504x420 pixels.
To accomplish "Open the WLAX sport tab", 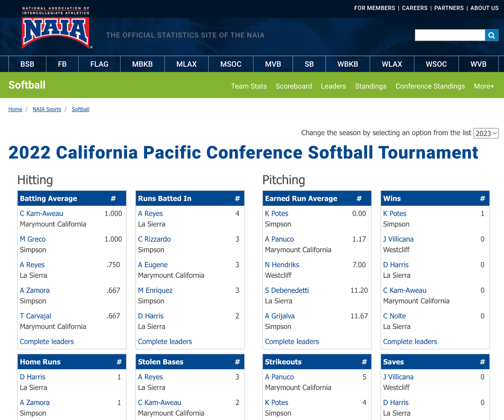I will click(x=392, y=64).
